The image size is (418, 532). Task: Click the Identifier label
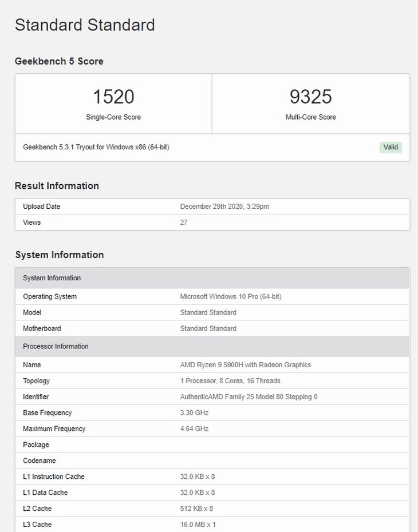point(36,396)
